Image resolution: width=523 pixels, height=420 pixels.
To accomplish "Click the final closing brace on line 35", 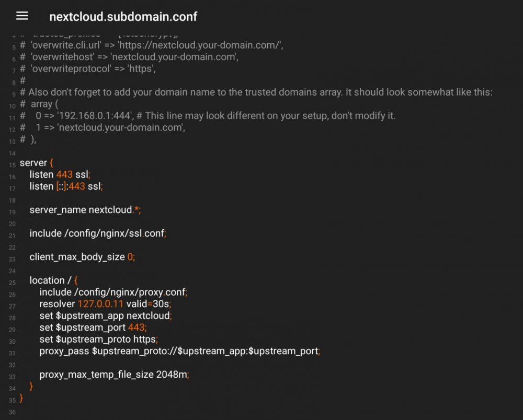I will pos(21,398).
